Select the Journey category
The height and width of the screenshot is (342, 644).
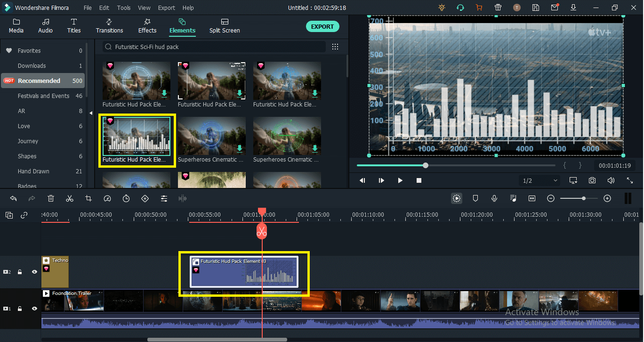43,141
